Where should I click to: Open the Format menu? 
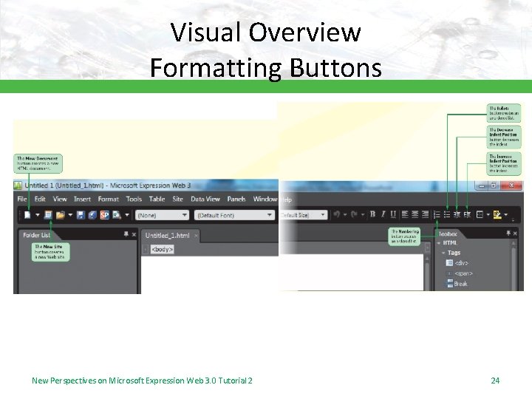(x=109, y=199)
